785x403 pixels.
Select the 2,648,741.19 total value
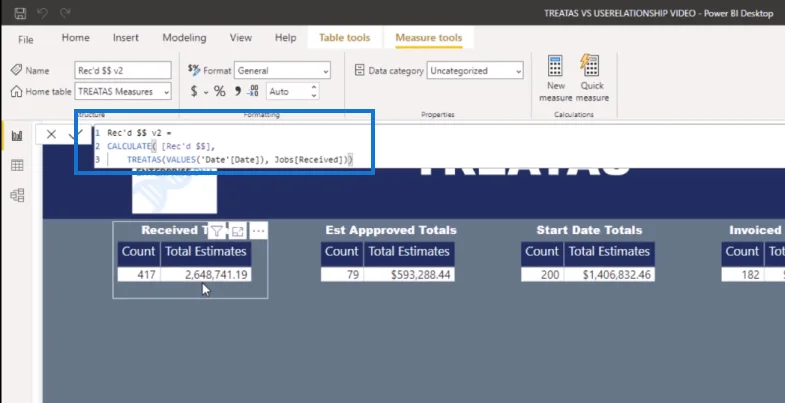206,274
